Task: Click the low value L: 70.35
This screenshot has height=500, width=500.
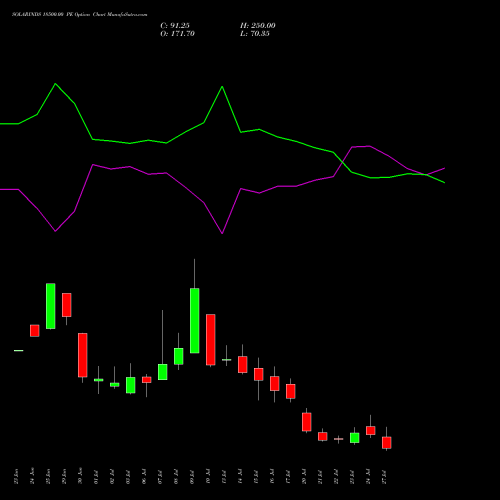Action: (255, 34)
